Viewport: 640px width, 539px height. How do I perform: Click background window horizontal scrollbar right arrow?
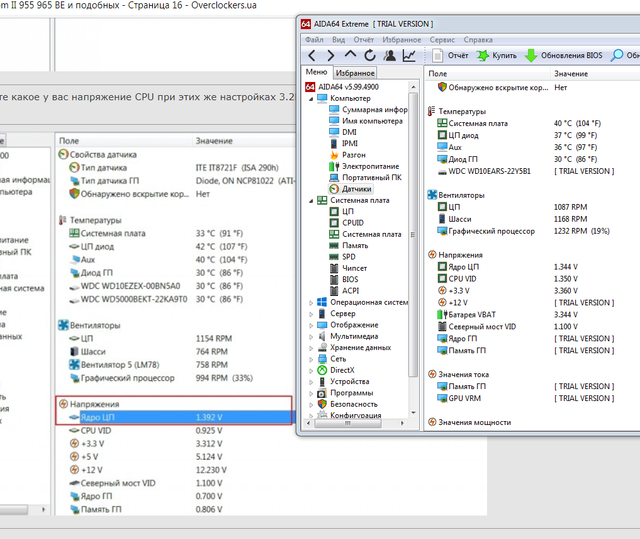click(x=43, y=510)
